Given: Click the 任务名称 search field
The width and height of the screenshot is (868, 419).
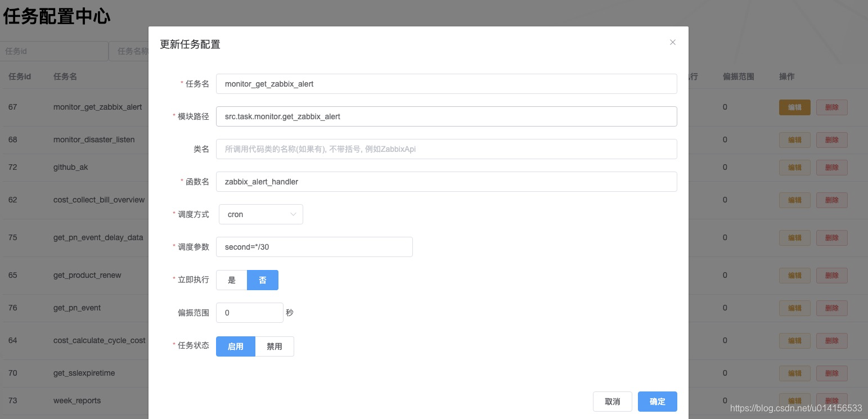Looking at the screenshot, I should point(129,51).
